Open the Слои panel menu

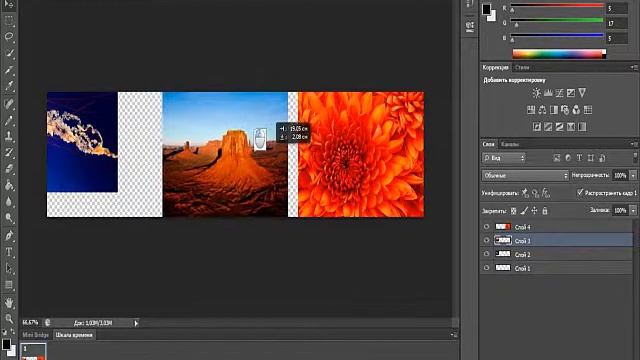pyautogui.click(x=634, y=144)
